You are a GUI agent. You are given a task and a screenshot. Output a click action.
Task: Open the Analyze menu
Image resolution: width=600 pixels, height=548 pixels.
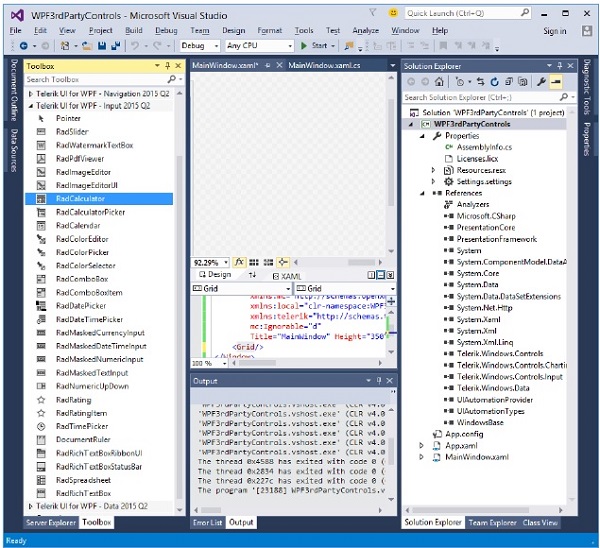coord(366,31)
